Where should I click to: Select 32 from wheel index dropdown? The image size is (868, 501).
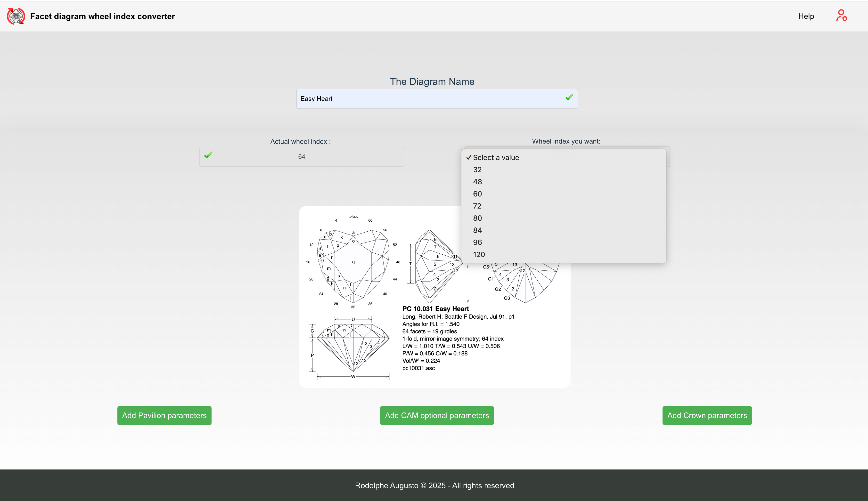(477, 170)
